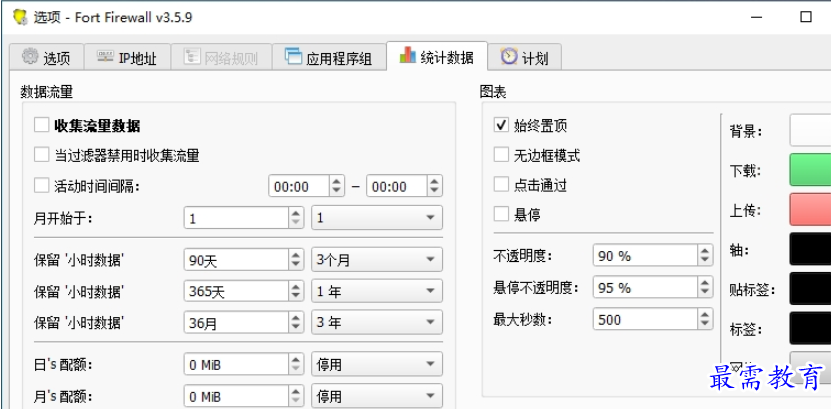
Task: Toggle the 无边框模式 checkbox
Action: point(502,155)
